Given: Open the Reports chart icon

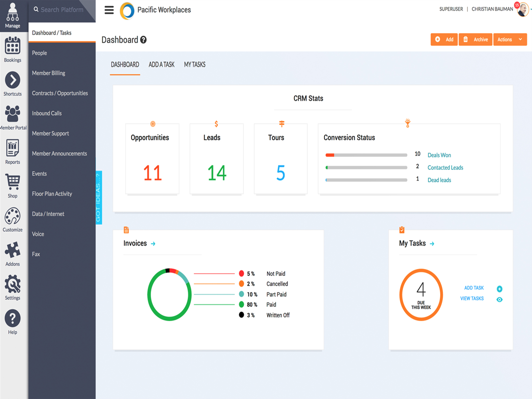Looking at the screenshot, I should [12, 148].
